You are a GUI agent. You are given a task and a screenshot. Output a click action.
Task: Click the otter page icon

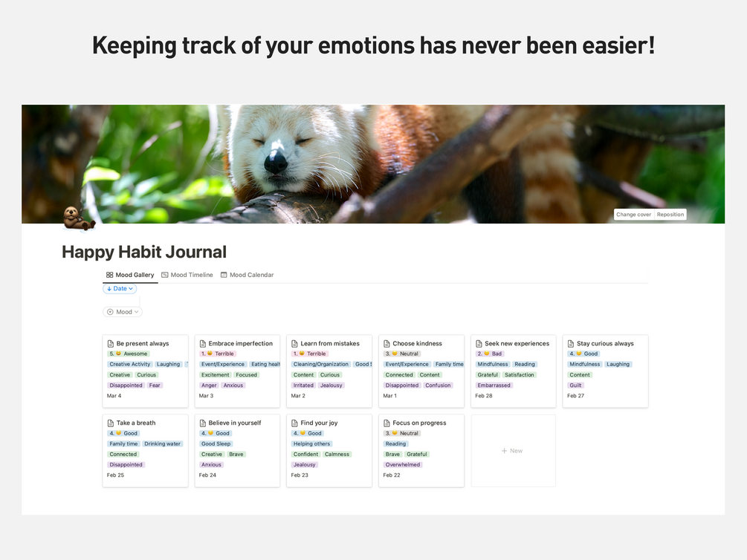(79, 218)
